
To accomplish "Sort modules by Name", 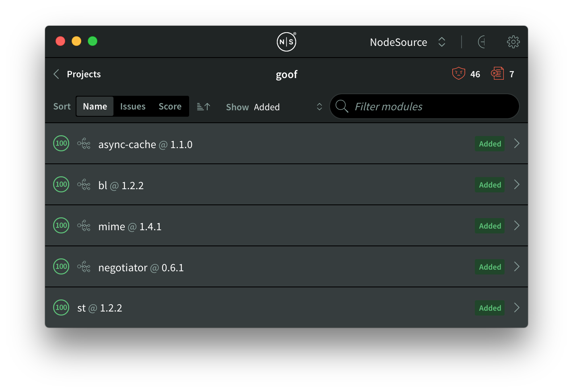I will click(x=95, y=106).
